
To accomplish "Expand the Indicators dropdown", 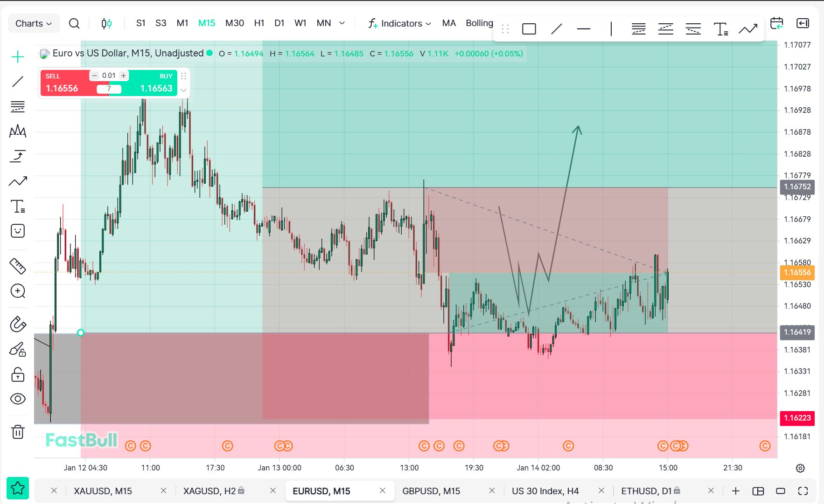I will coord(400,23).
